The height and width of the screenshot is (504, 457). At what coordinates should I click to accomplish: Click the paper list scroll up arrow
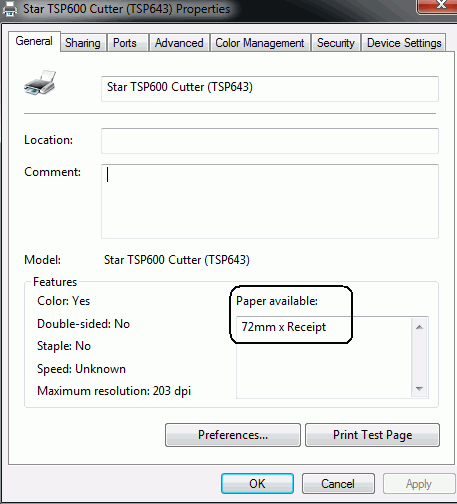click(x=419, y=327)
